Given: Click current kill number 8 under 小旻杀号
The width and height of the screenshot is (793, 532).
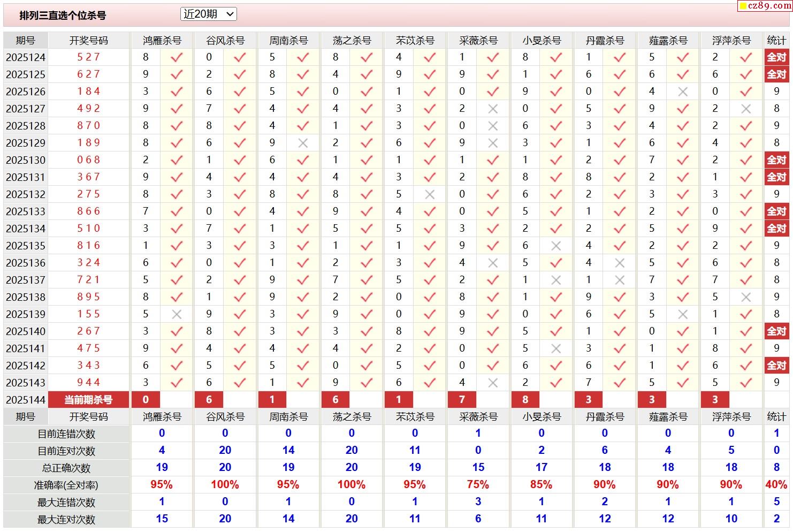Looking at the screenshot, I should [525, 400].
